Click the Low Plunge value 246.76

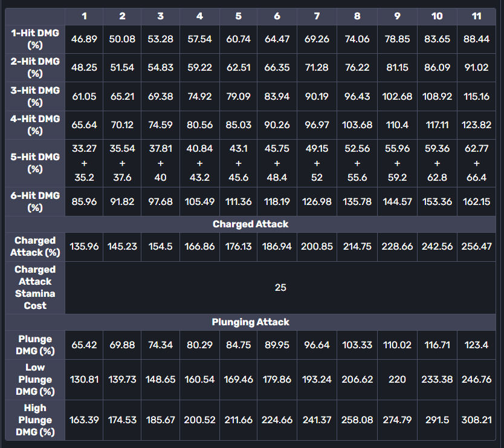pyautogui.click(x=476, y=380)
